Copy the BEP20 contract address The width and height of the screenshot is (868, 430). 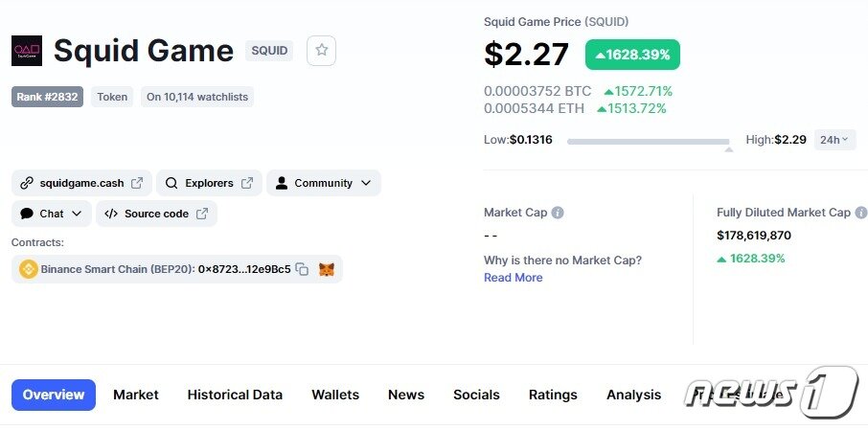[x=302, y=269]
